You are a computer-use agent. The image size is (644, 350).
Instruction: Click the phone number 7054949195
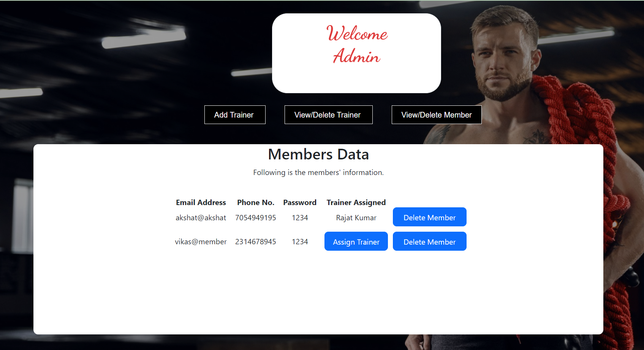click(255, 218)
